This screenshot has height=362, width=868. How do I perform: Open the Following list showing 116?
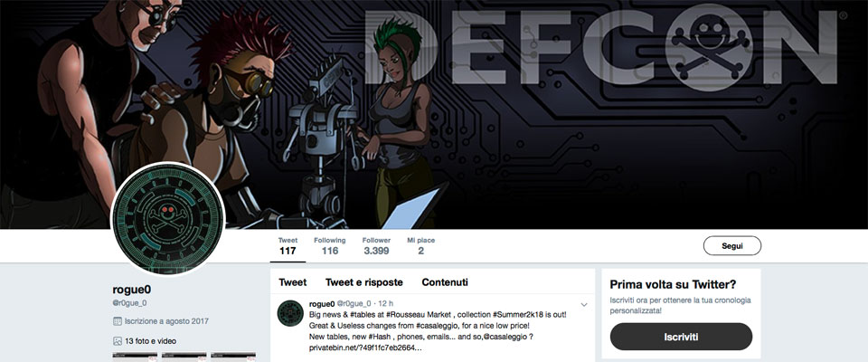330,246
